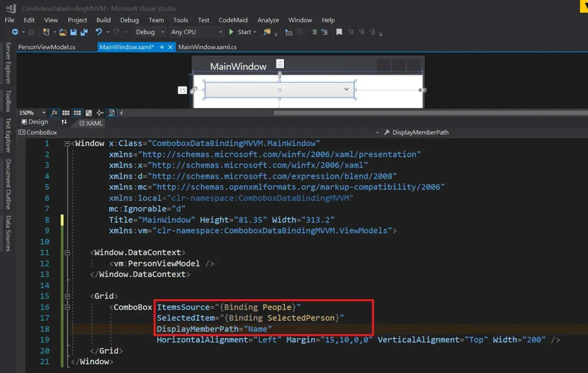Open the Analyze menu
This screenshot has width=588, height=373.
click(x=268, y=20)
